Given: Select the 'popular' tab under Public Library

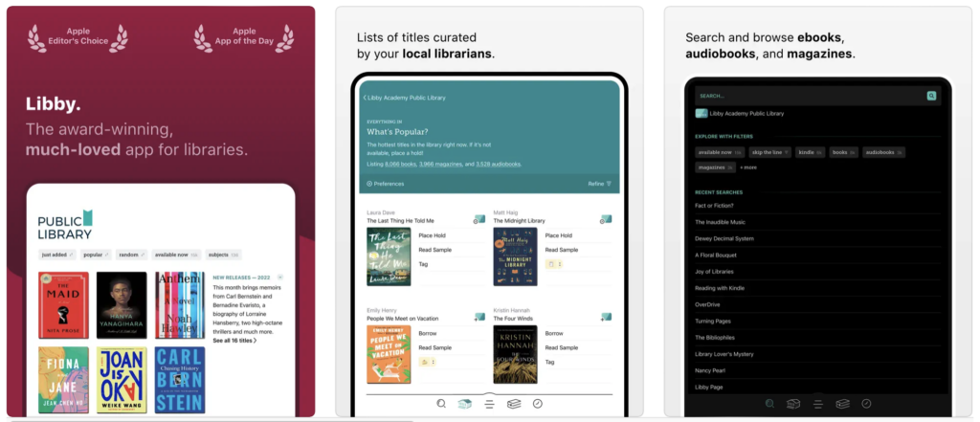Looking at the screenshot, I should click(x=96, y=255).
